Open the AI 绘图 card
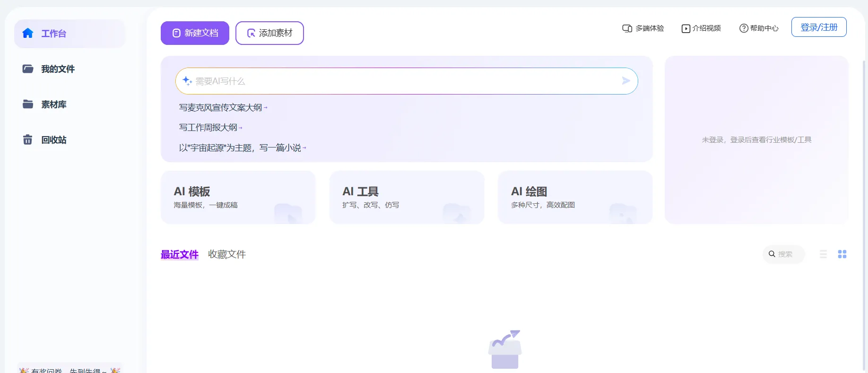Image resolution: width=868 pixels, height=373 pixels. [x=575, y=197]
